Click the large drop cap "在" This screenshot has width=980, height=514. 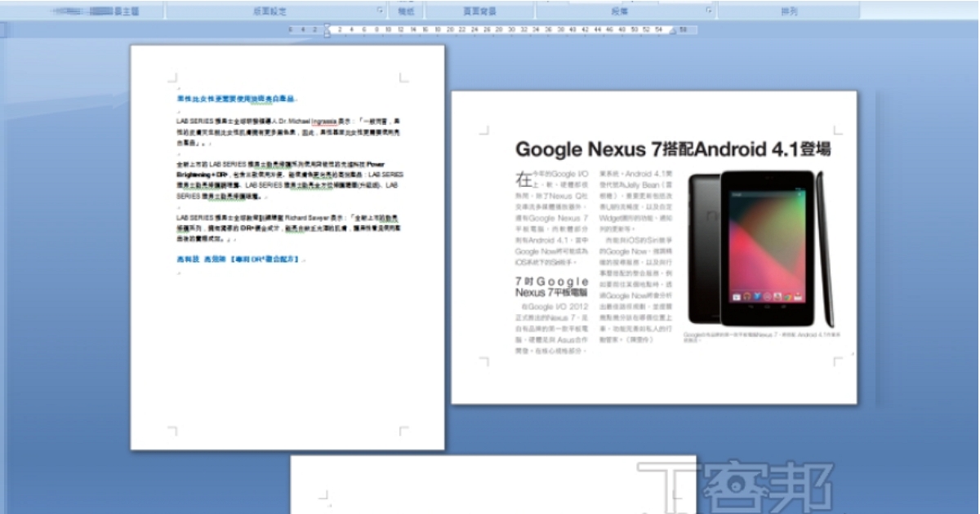point(523,178)
